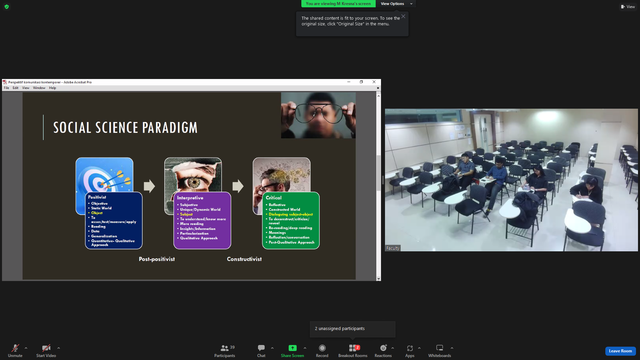Close the Acrobat document tab x

coord(378,88)
